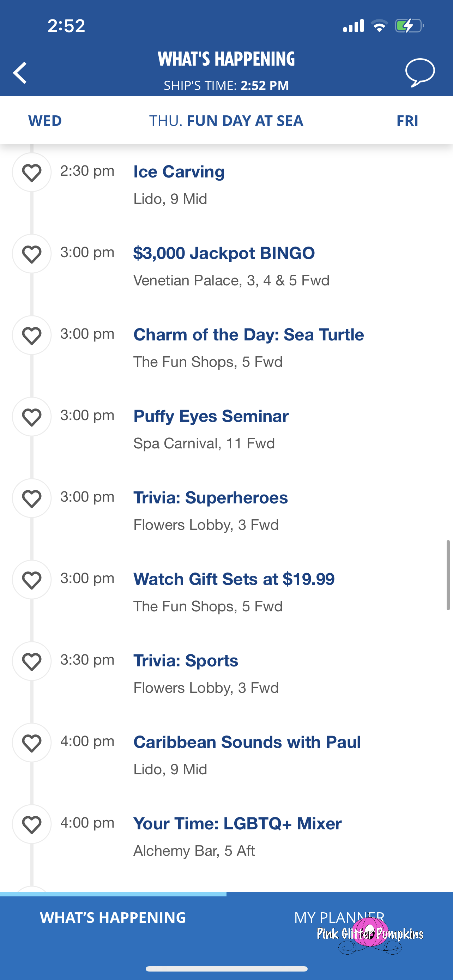
Task: Tap the battery indicator in the status bar
Action: click(409, 26)
